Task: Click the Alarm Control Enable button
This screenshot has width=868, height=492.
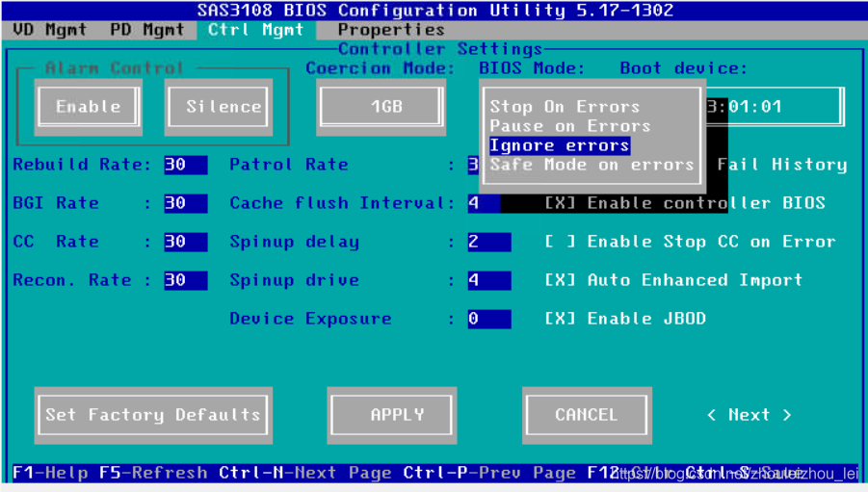Action: [x=89, y=106]
